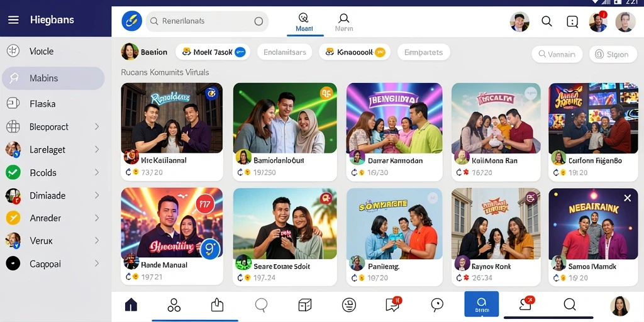644x322 pixels.
Task: Click the highlighted blue Bmm tab in bottom bar
Action: click(481, 304)
